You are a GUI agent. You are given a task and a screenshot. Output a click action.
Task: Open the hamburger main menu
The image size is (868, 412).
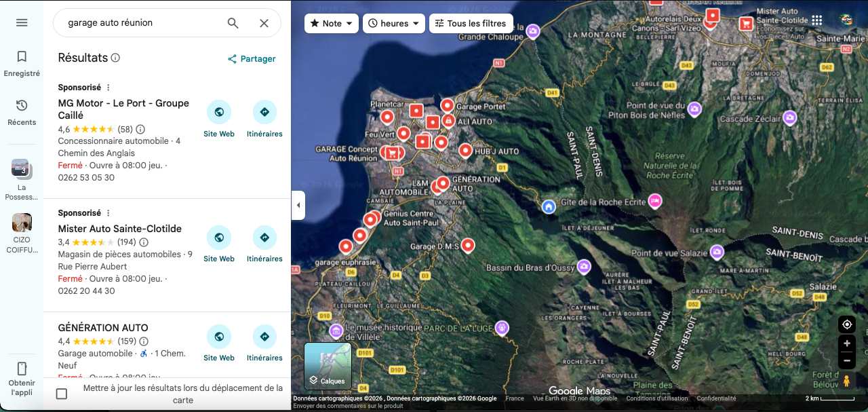[x=22, y=22]
